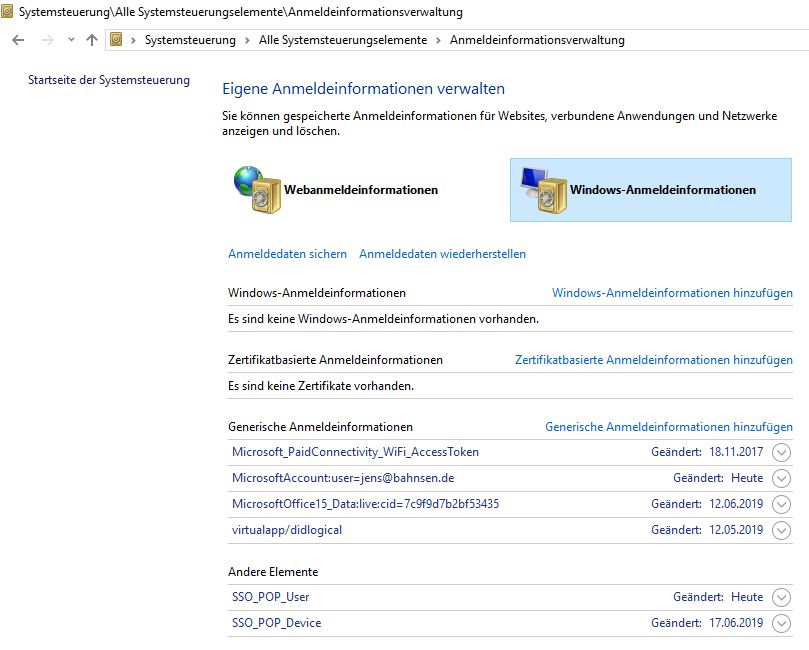Click the globe vault Webanmeldeinformationen icon
The image size is (809, 650).
[257, 189]
